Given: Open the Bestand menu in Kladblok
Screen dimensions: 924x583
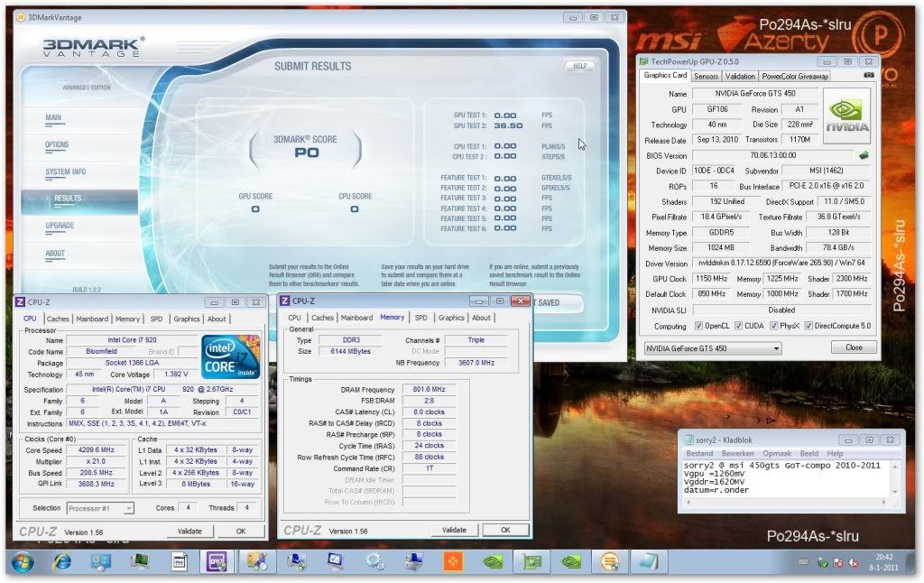Looking at the screenshot, I should (699, 454).
